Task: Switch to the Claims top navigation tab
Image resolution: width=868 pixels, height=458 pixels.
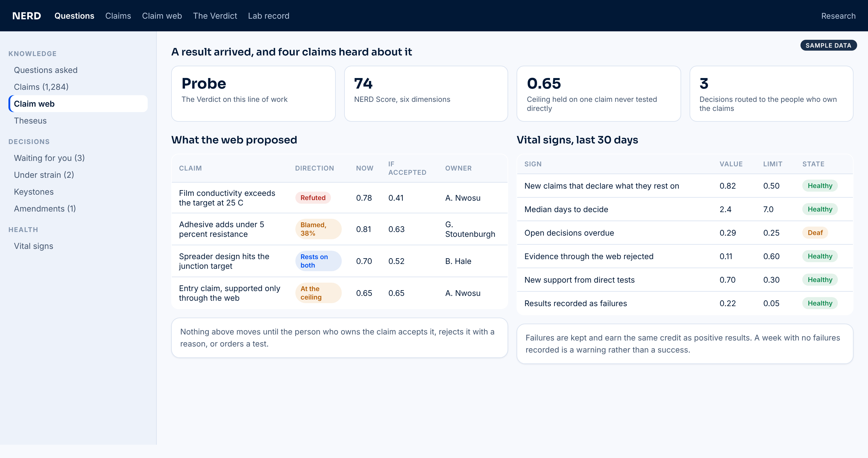Action: click(x=118, y=16)
